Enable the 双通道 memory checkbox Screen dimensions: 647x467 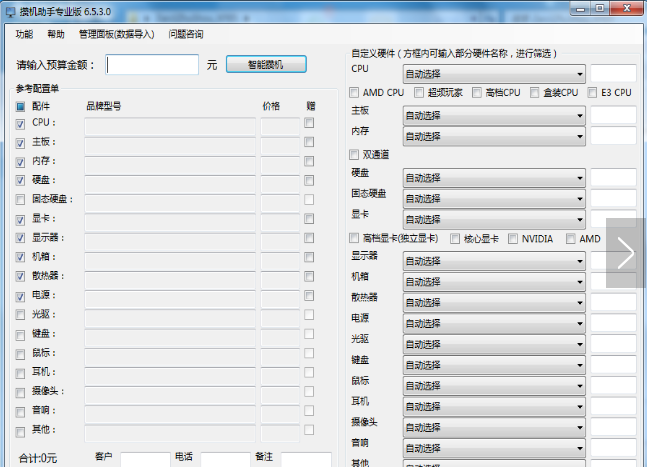354,155
